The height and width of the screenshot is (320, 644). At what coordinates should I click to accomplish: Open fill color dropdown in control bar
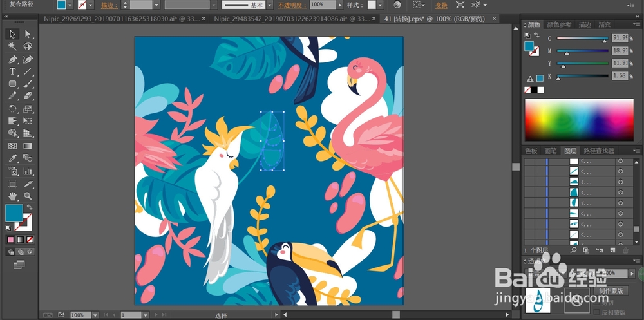[70, 5]
